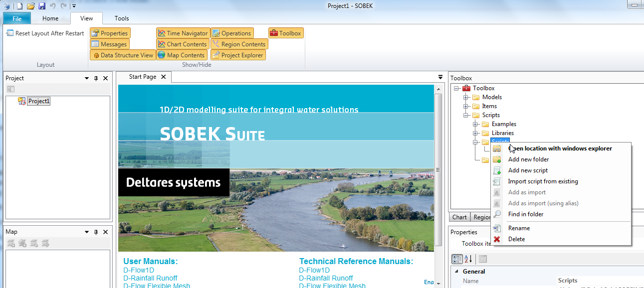The image size is (644, 288).
Task: Toggle the Properties panel visibility
Action: (x=110, y=33)
